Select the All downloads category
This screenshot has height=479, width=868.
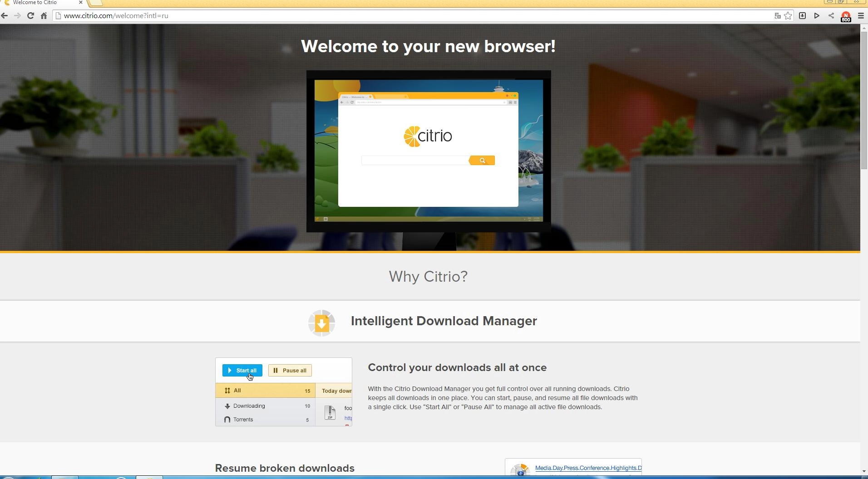point(266,391)
